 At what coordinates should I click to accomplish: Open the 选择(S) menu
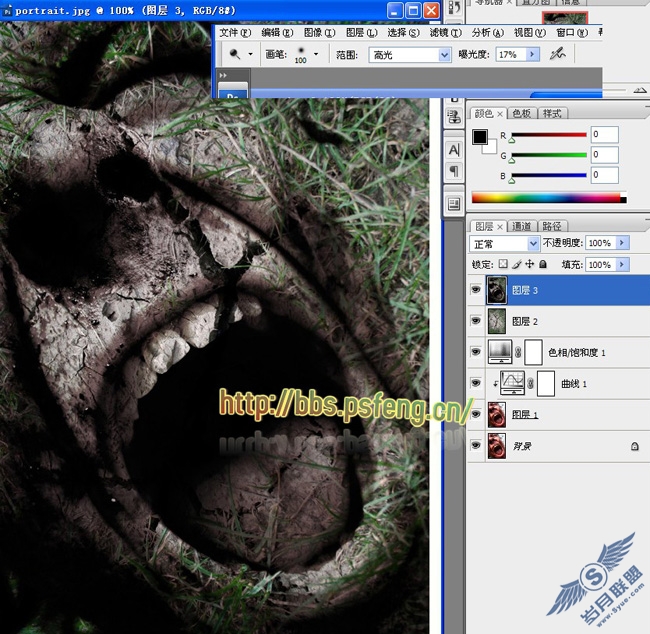click(403, 32)
